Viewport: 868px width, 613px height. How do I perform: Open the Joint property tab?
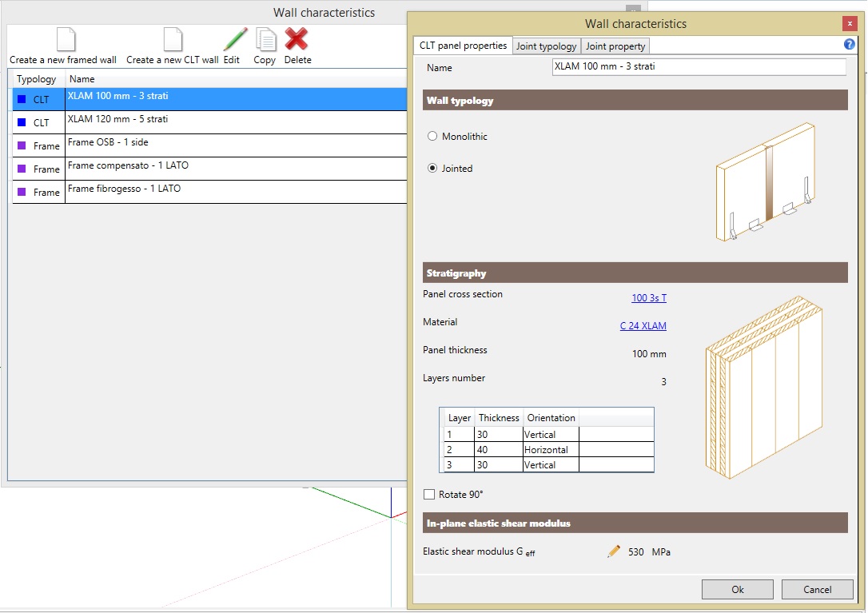(615, 46)
